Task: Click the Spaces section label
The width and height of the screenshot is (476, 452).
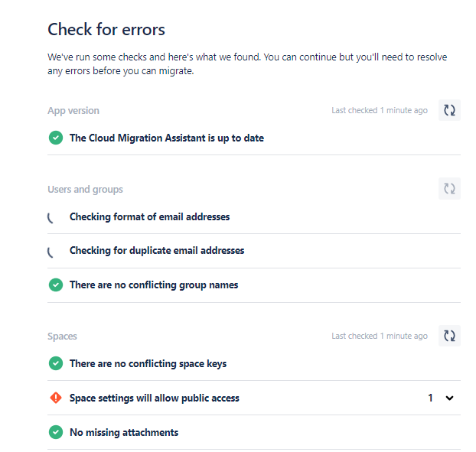Action: [62, 336]
